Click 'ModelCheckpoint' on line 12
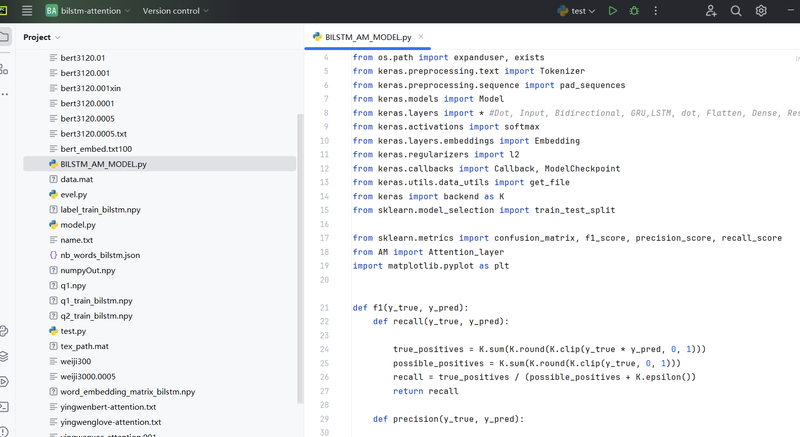 [582, 168]
